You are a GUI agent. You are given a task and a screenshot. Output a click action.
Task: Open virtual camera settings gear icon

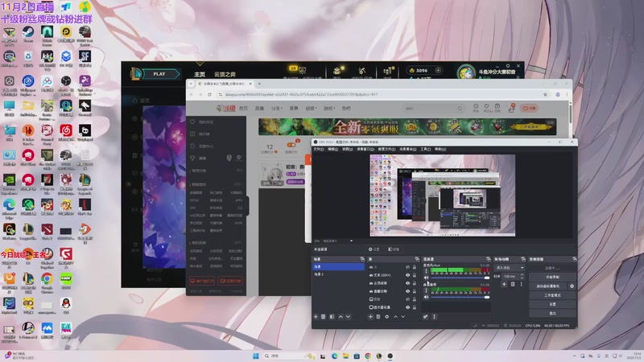click(x=572, y=286)
